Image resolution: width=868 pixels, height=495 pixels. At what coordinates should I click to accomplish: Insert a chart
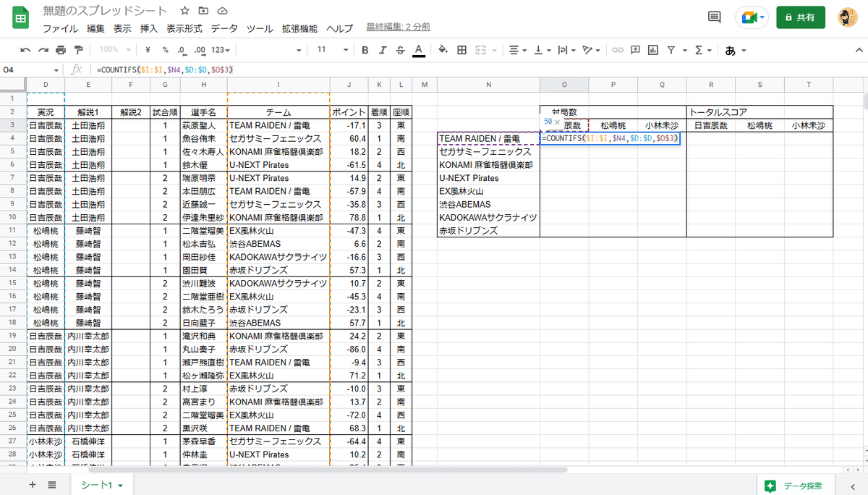653,50
